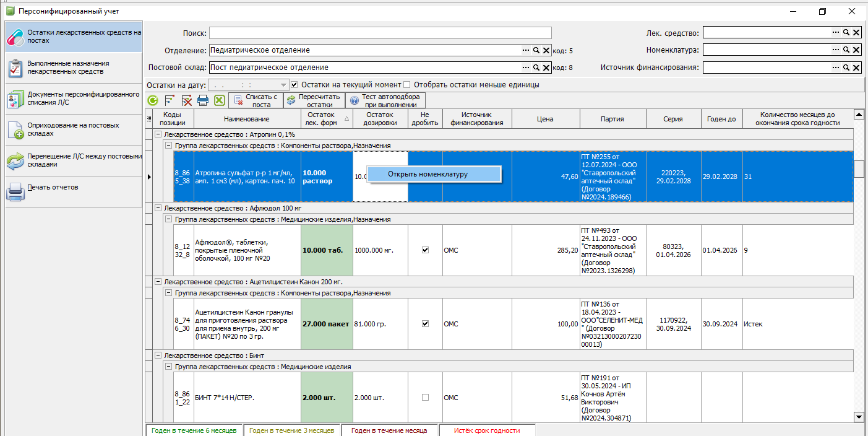Clear Источник финансирования field with X
Viewport: 868px width, 436px height.
(x=857, y=68)
